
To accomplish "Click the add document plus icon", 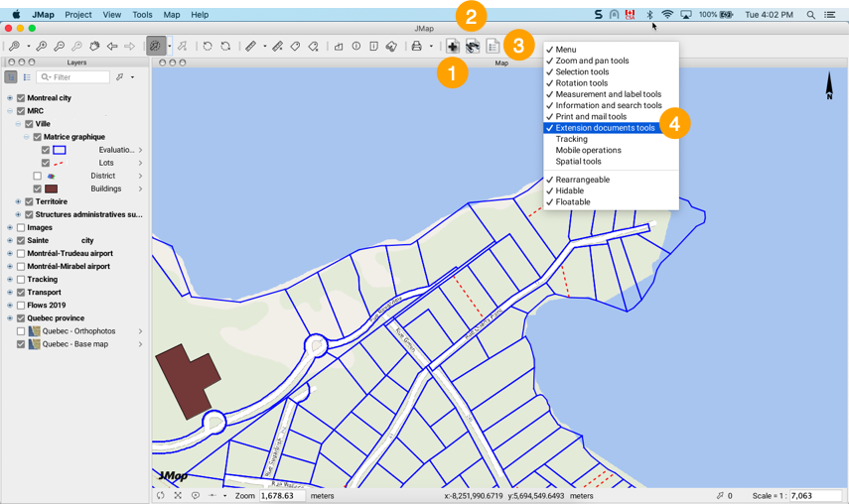I will coord(453,47).
